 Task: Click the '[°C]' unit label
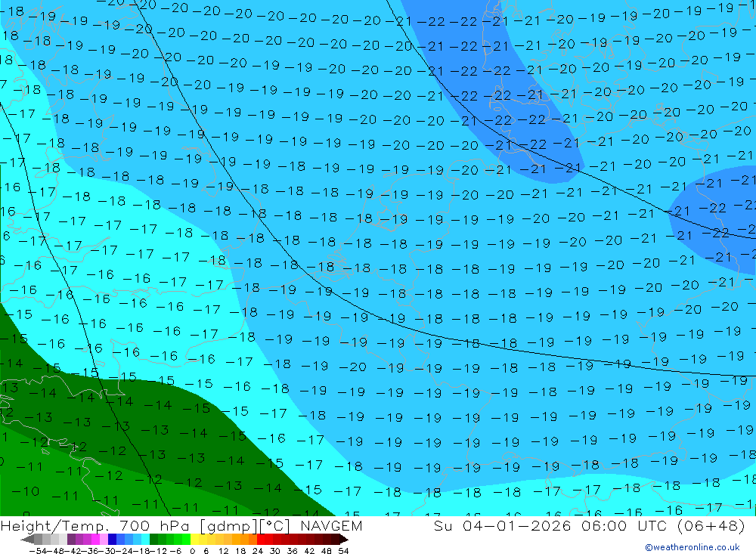(x=275, y=526)
